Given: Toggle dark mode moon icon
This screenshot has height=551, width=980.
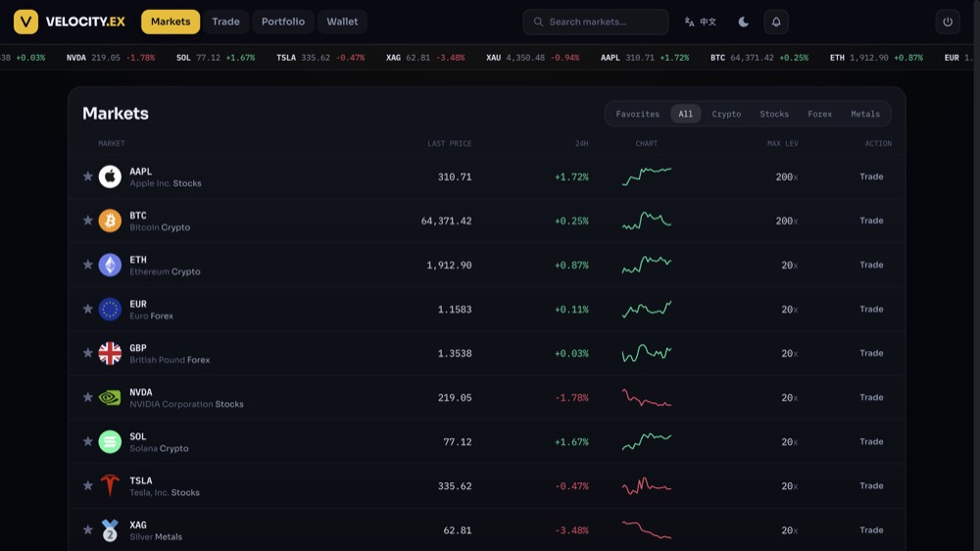Looking at the screenshot, I should click(x=743, y=22).
